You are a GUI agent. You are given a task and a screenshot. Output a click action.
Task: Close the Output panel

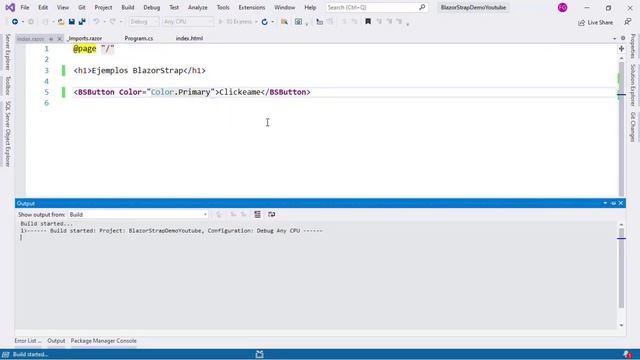point(621,203)
